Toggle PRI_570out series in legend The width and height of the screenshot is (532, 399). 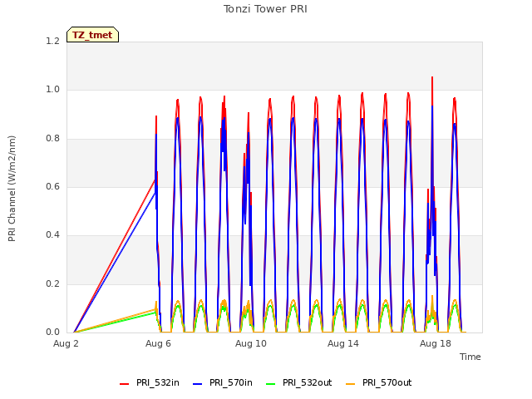(379, 382)
